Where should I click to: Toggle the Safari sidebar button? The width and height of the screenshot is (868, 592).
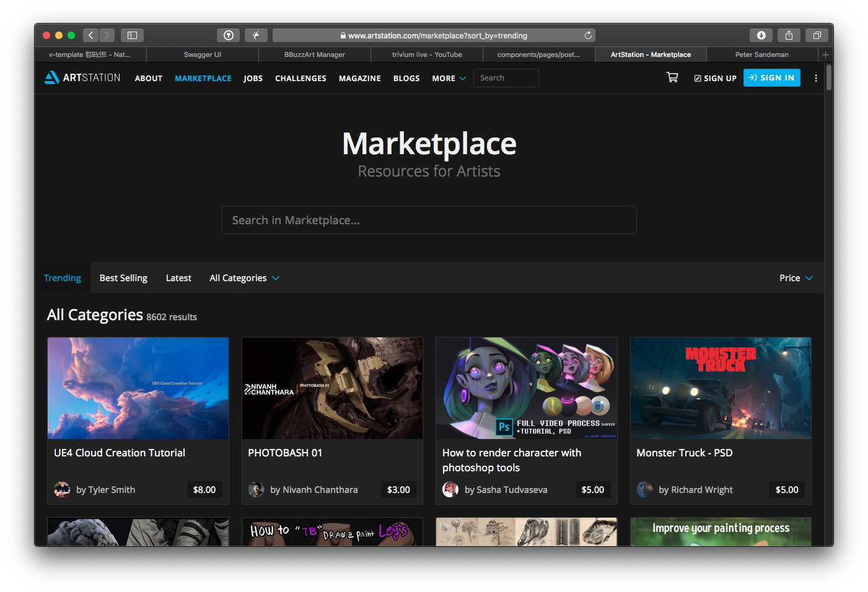(x=132, y=35)
